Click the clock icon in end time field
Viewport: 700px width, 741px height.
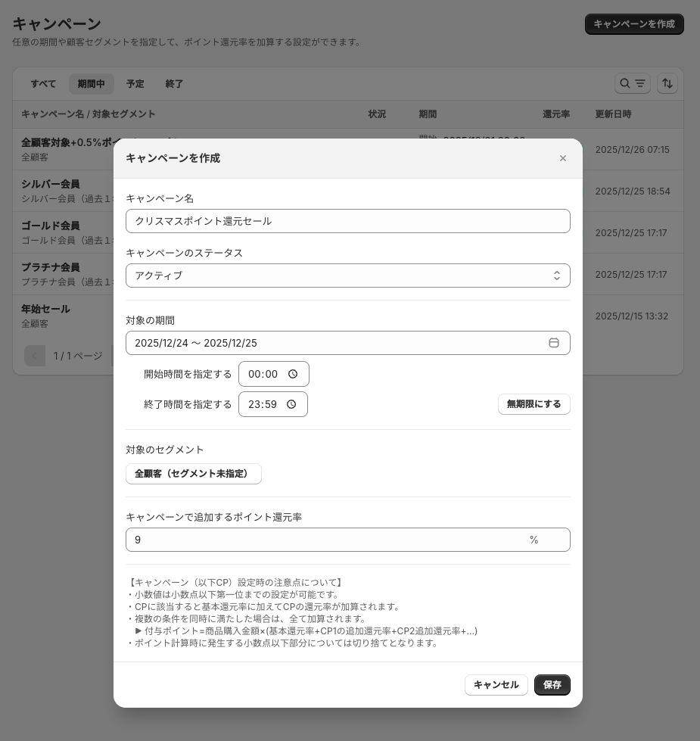[x=291, y=404]
